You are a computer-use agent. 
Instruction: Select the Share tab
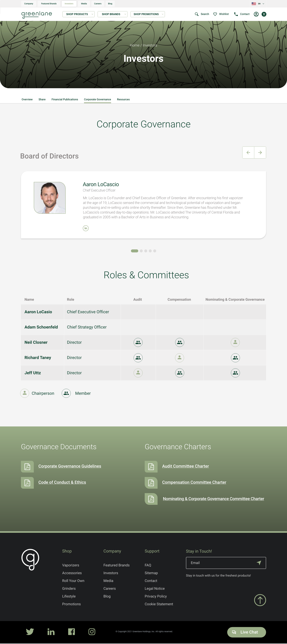click(42, 99)
